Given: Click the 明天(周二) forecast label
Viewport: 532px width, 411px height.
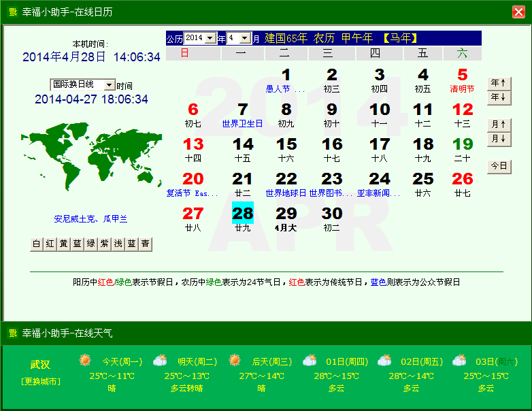Looking at the screenshot, I should [x=197, y=362].
